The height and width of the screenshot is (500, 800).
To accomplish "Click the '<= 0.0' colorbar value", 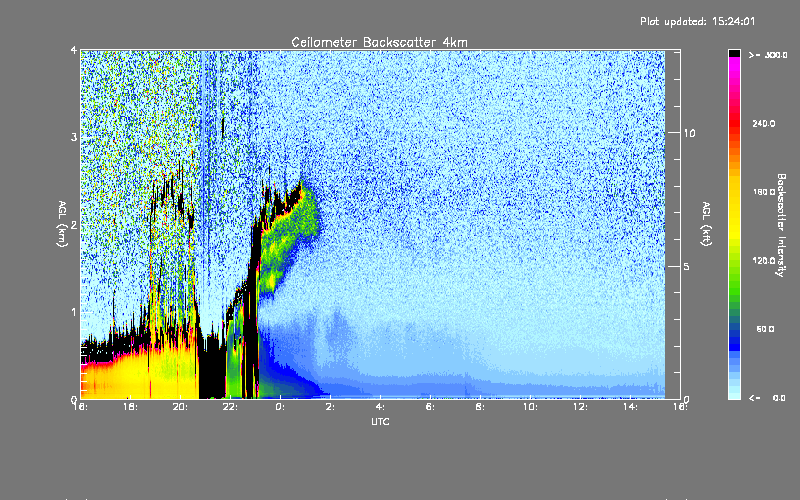I will [768, 398].
